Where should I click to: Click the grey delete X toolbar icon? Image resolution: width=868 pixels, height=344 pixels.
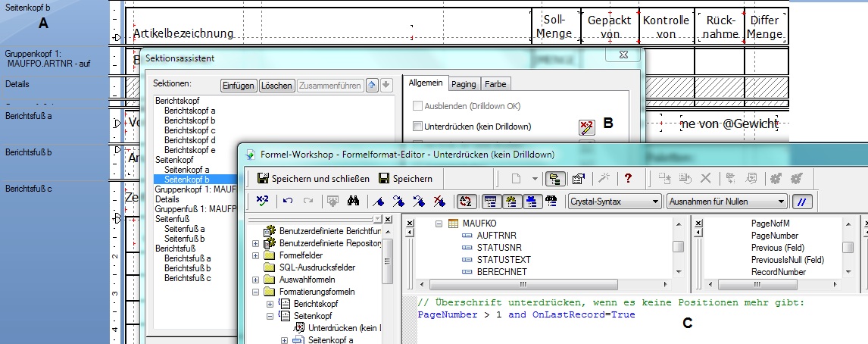706,178
